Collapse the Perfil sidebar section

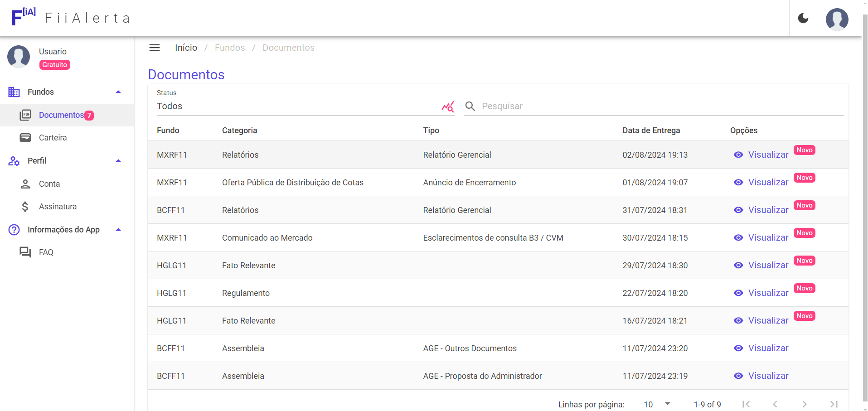[x=118, y=161]
